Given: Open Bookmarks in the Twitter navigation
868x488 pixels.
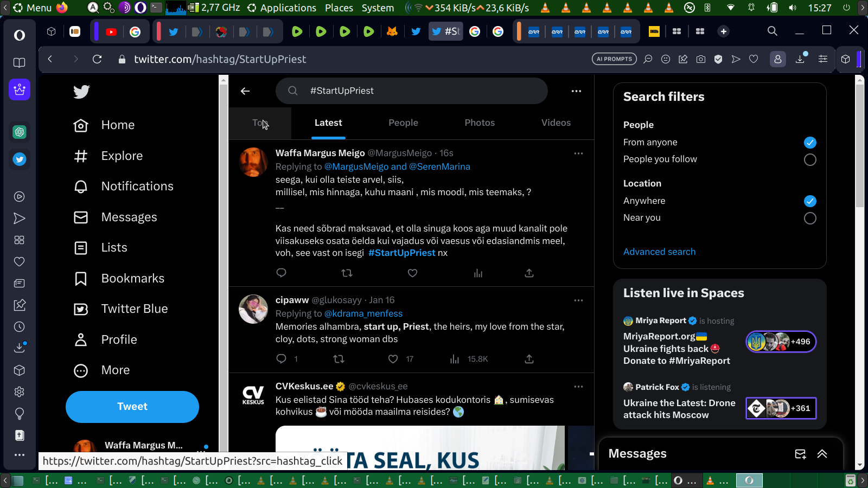Looking at the screenshot, I should point(119,279).
